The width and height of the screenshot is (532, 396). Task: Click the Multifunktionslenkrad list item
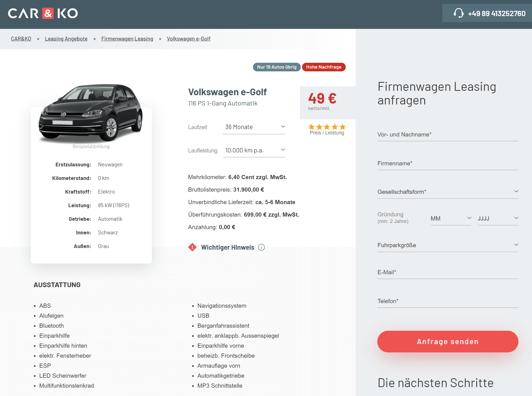[x=67, y=386]
